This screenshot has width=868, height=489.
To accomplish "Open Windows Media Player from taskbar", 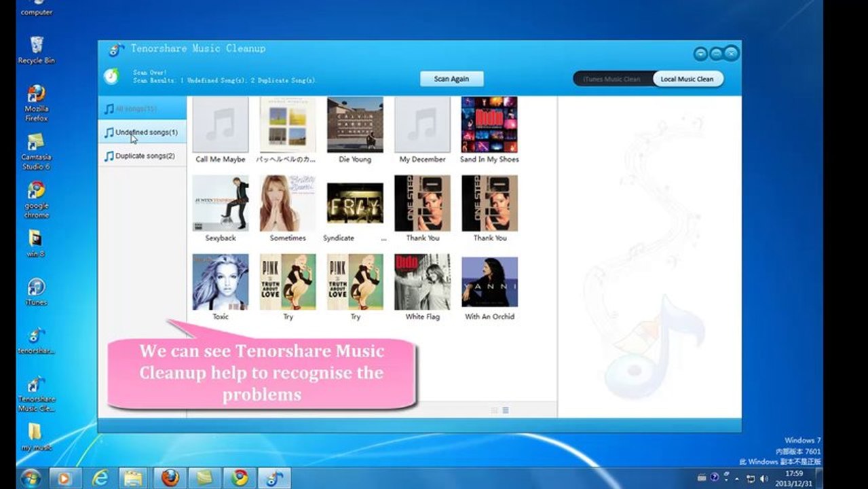I will click(x=66, y=478).
